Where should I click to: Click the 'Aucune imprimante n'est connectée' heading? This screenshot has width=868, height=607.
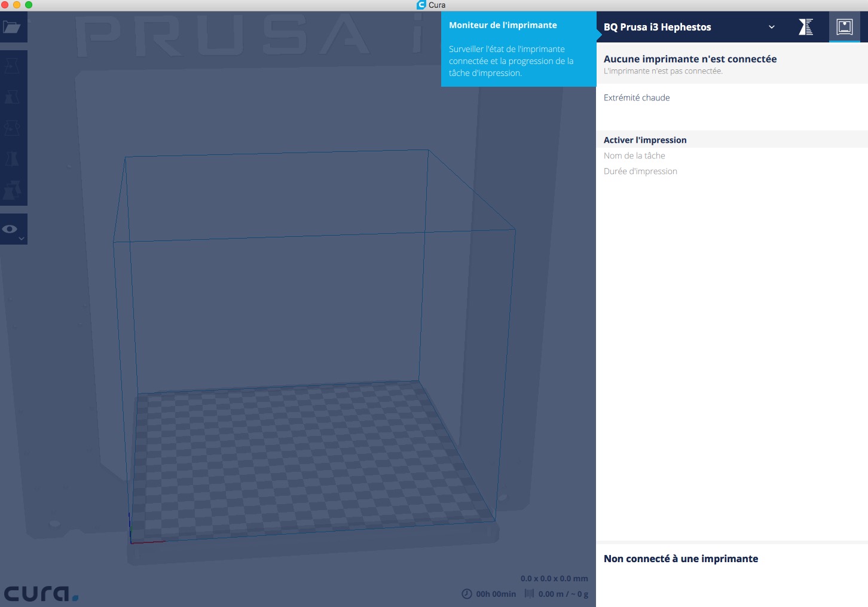click(x=690, y=59)
